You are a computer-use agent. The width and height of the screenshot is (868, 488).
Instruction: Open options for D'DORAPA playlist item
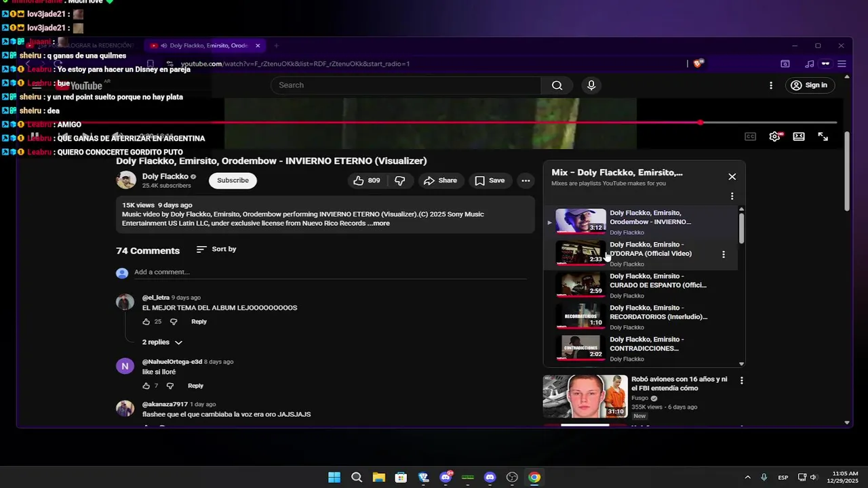(x=724, y=254)
